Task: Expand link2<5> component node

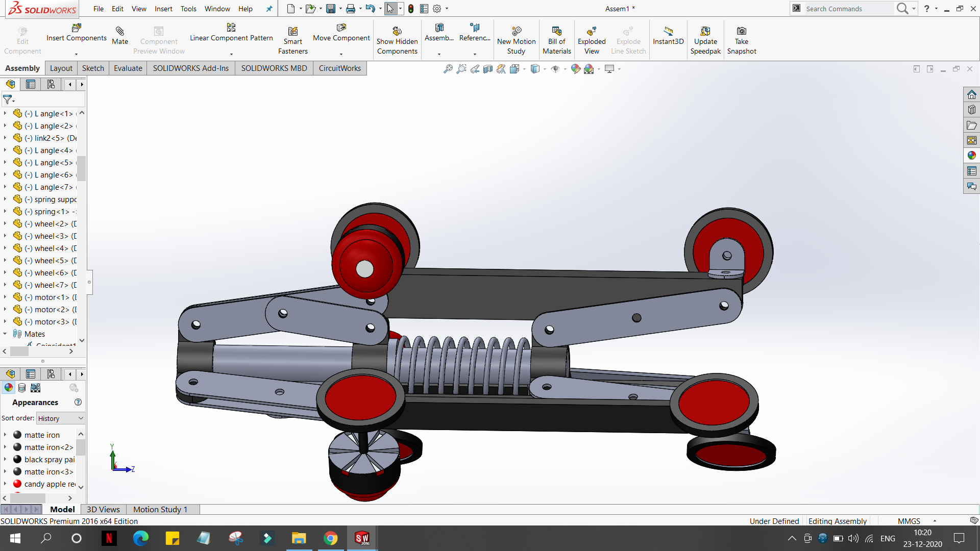Action: coord(5,138)
